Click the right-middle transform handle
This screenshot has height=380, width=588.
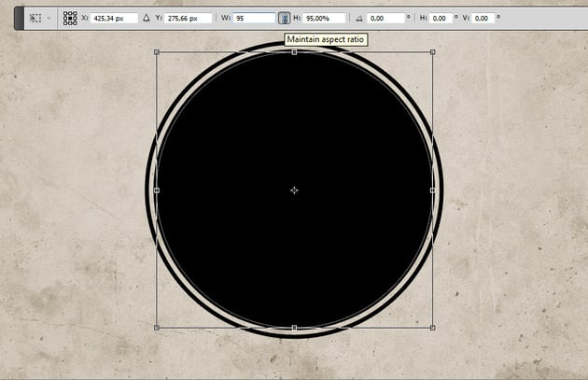tap(433, 190)
